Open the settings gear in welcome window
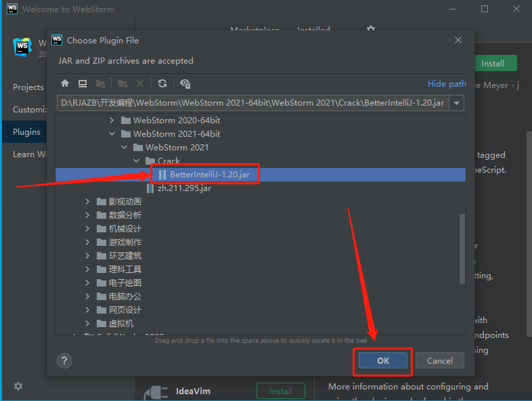 click(x=18, y=386)
